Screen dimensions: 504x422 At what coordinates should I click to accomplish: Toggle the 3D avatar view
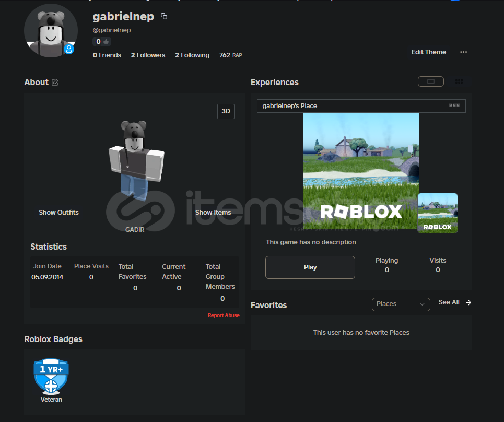click(x=226, y=111)
